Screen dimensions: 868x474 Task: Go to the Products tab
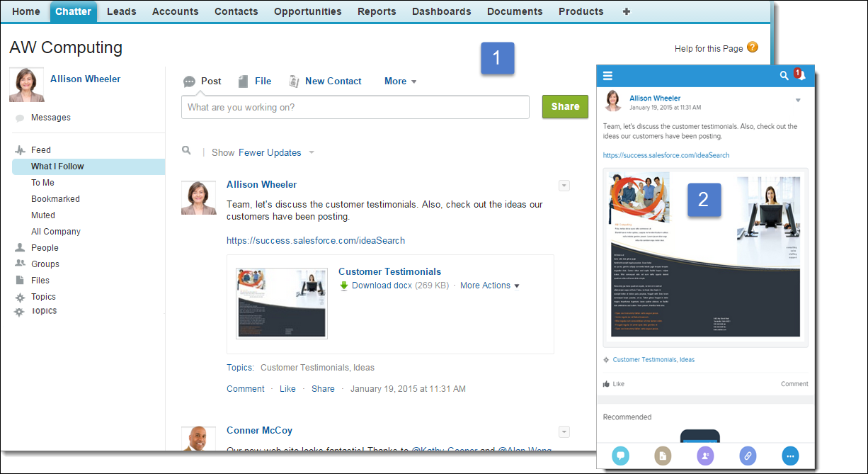(581, 11)
